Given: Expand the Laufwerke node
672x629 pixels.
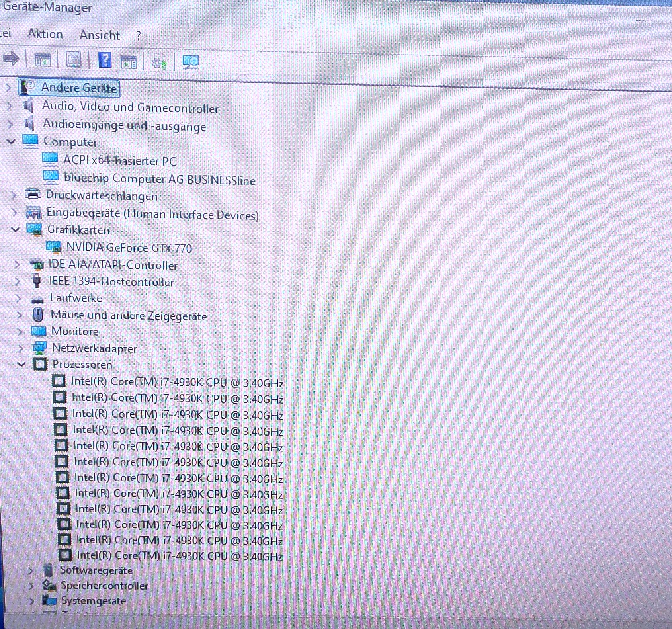Looking at the screenshot, I should [x=18, y=298].
